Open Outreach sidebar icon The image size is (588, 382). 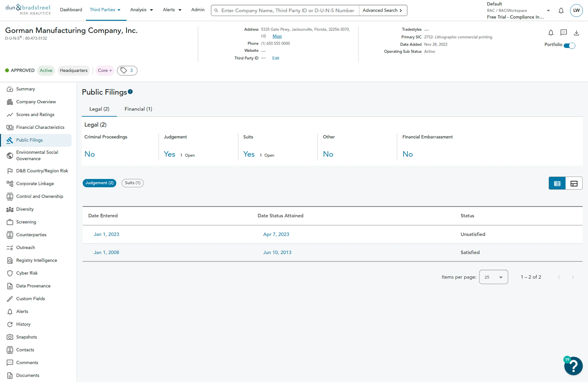[10, 248]
